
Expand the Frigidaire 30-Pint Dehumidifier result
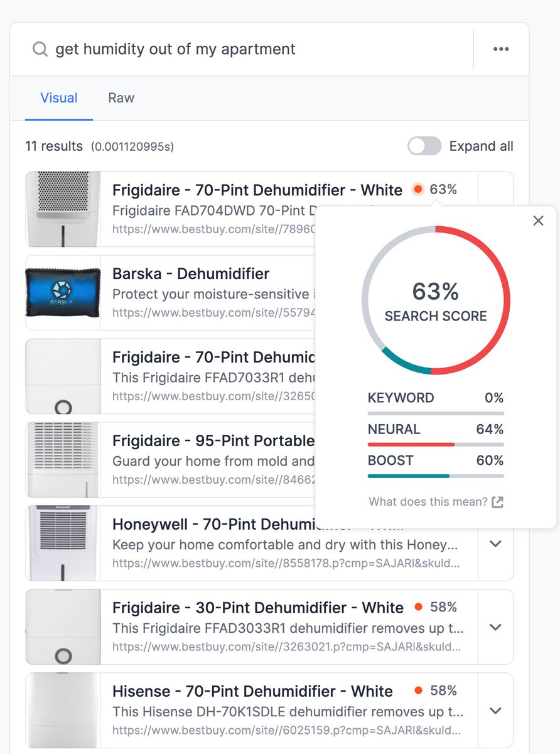[x=495, y=627]
